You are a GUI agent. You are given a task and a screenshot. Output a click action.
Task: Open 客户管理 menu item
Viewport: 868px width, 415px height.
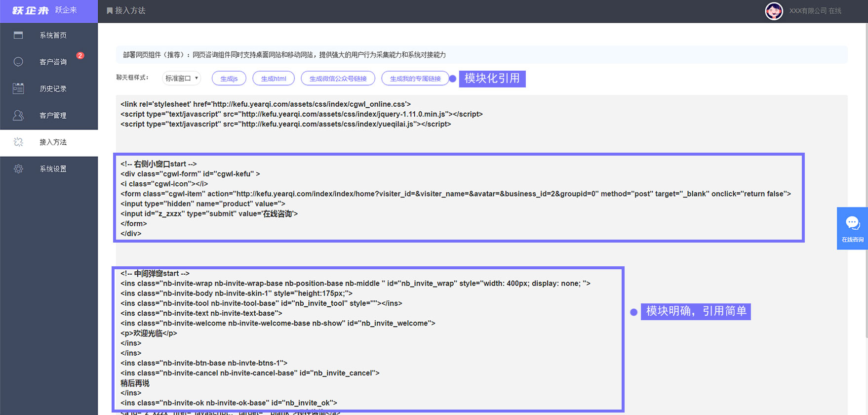[49, 115]
